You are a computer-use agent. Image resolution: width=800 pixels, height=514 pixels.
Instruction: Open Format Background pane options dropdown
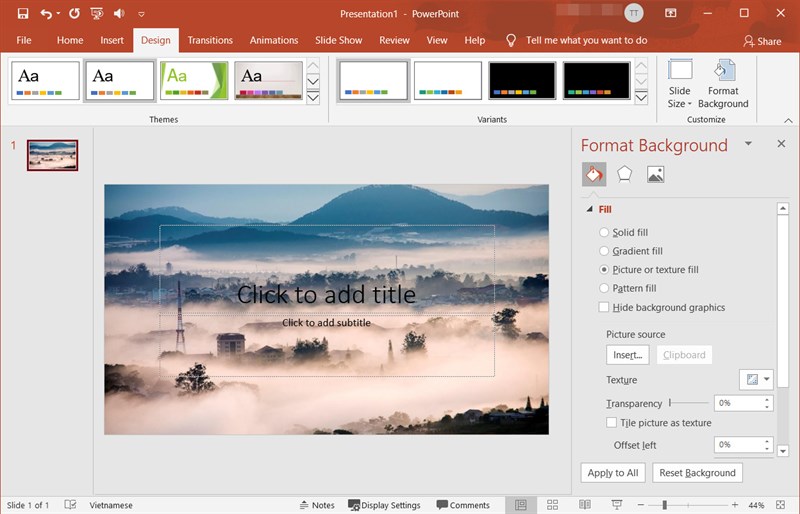[x=748, y=144]
